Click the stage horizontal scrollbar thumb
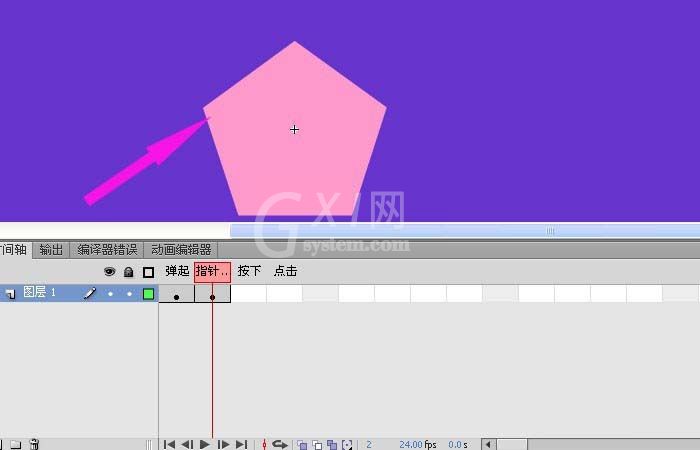The width and height of the screenshot is (700, 450). click(x=465, y=231)
